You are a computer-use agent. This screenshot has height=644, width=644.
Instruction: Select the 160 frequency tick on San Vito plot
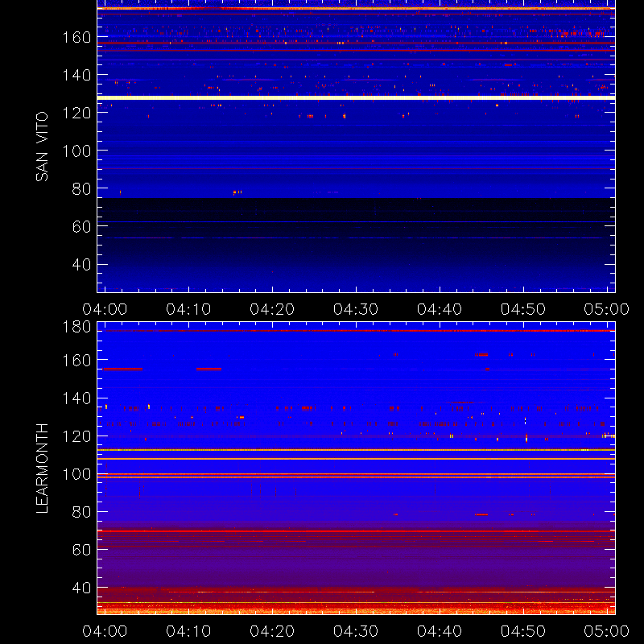[76, 38]
